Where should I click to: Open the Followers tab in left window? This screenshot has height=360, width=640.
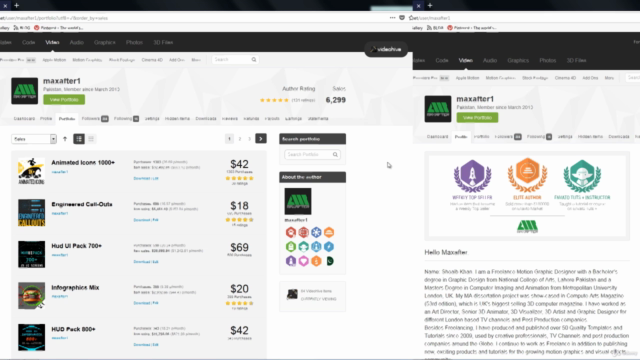click(x=95, y=119)
